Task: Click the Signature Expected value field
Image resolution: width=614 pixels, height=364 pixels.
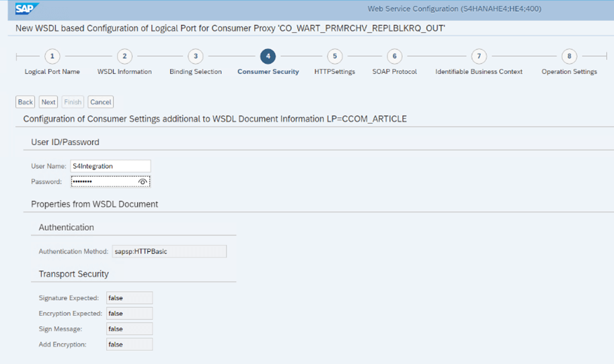Action: click(x=129, y=298)
